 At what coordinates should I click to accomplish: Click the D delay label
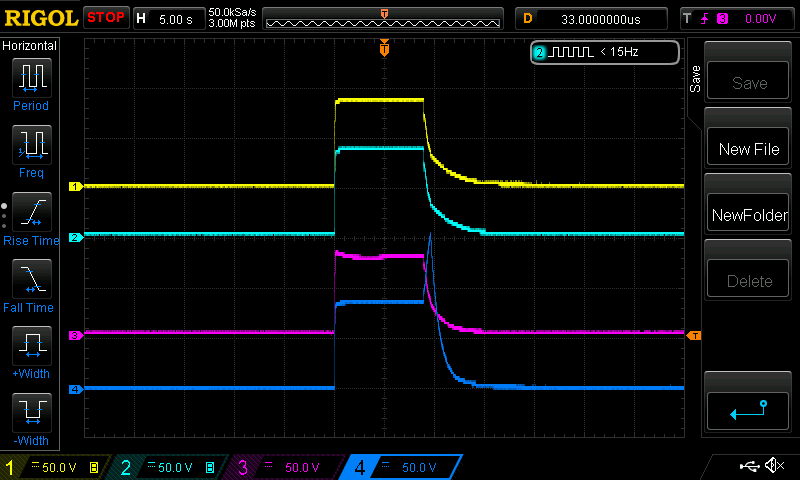tap(528, 19)
